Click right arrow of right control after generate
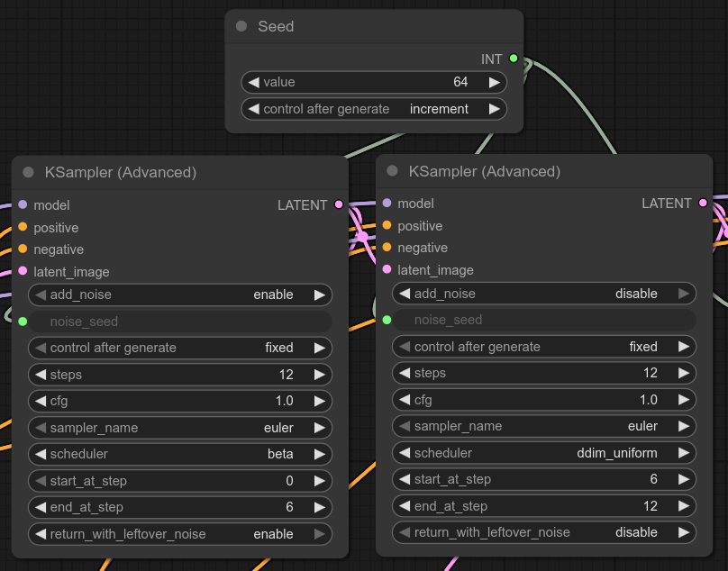 pos(684,347)
